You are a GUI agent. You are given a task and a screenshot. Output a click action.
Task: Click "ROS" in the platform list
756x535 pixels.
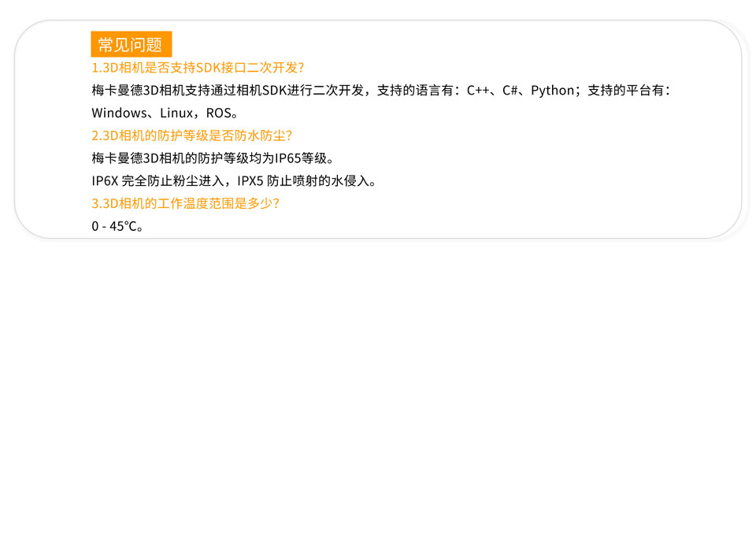(x=219, y=113)
